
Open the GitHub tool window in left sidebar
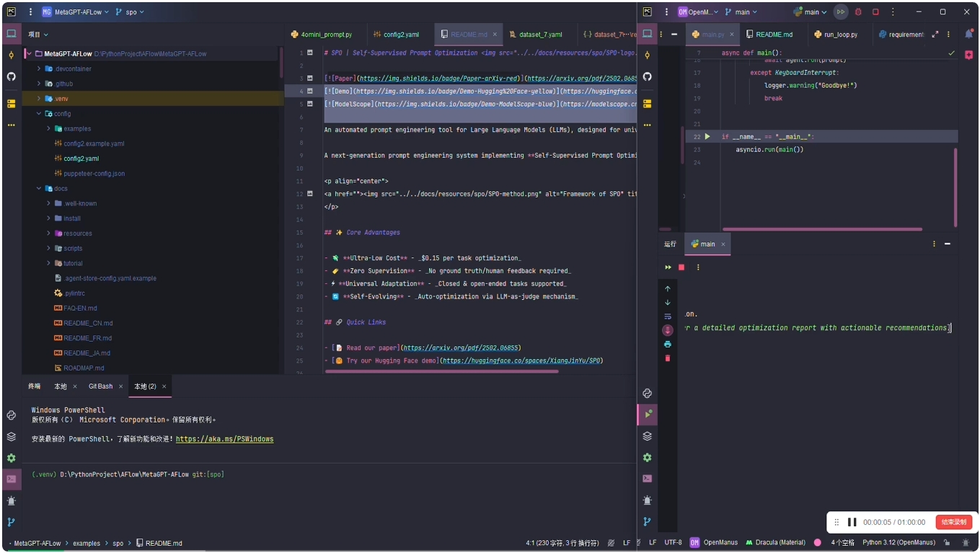tap(11, 76)
